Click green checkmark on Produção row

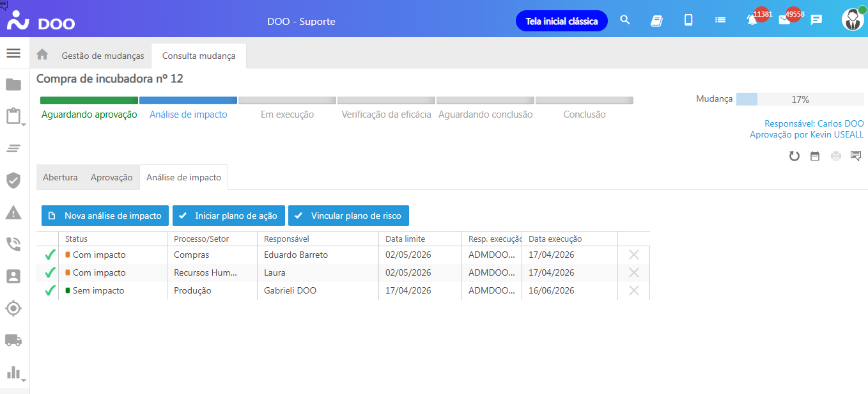coord(50,290)
